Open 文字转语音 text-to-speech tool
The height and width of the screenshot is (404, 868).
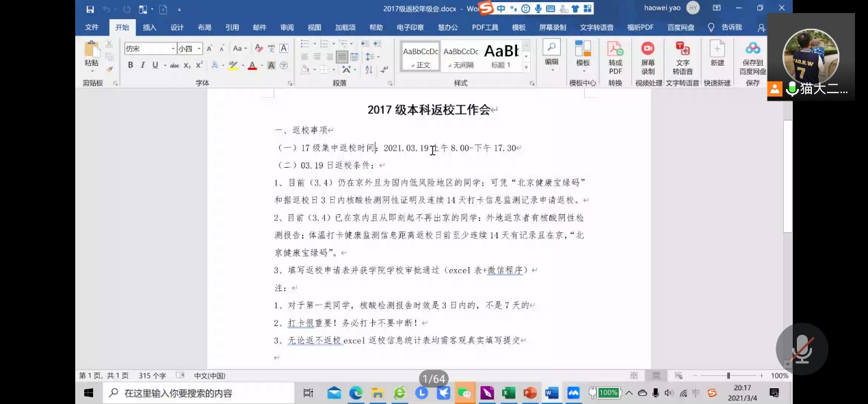pyautogui.click(x=682, y=57)
